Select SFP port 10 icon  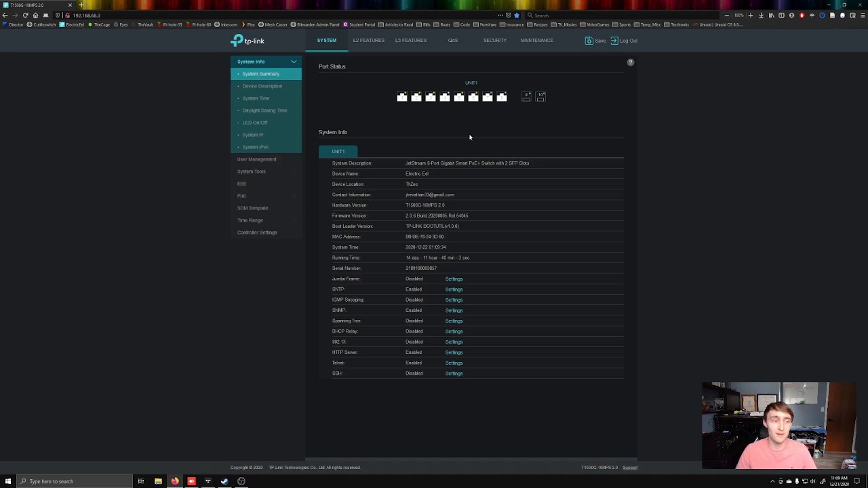coord(540,98)
